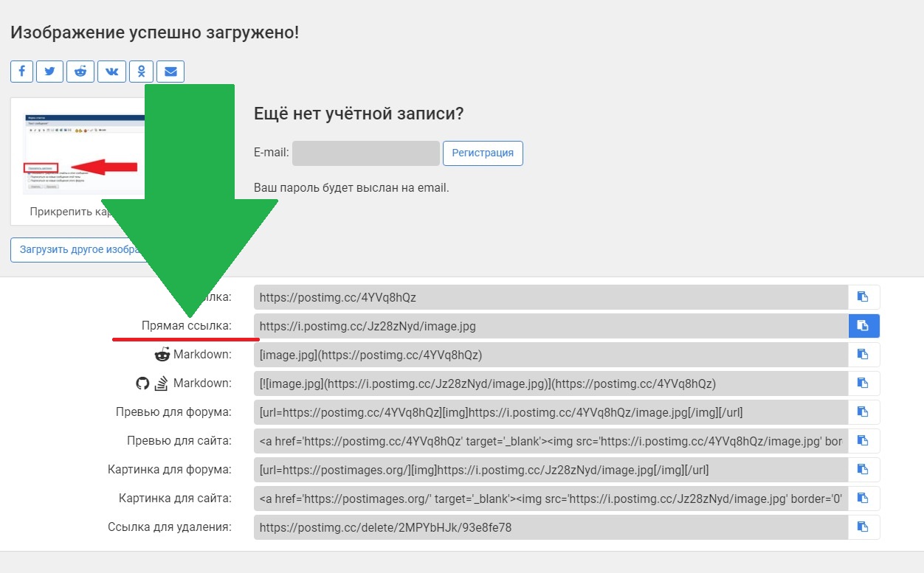Share the image on VK
The width and height of the screenshot is (924, 573).
coord(111,72)
